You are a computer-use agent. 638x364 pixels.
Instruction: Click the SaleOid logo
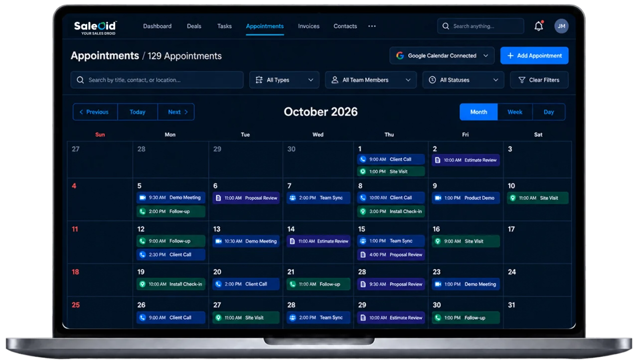pos(95,27)
